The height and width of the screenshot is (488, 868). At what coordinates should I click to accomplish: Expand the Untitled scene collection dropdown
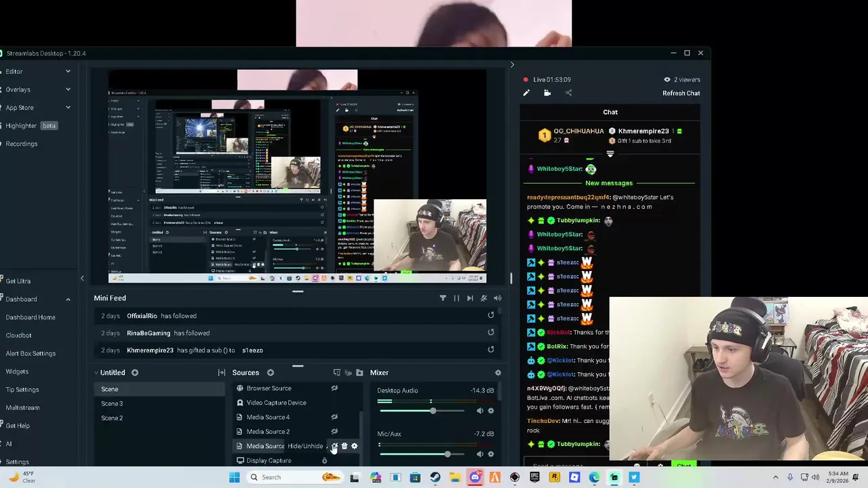click(x=97, y=373)
